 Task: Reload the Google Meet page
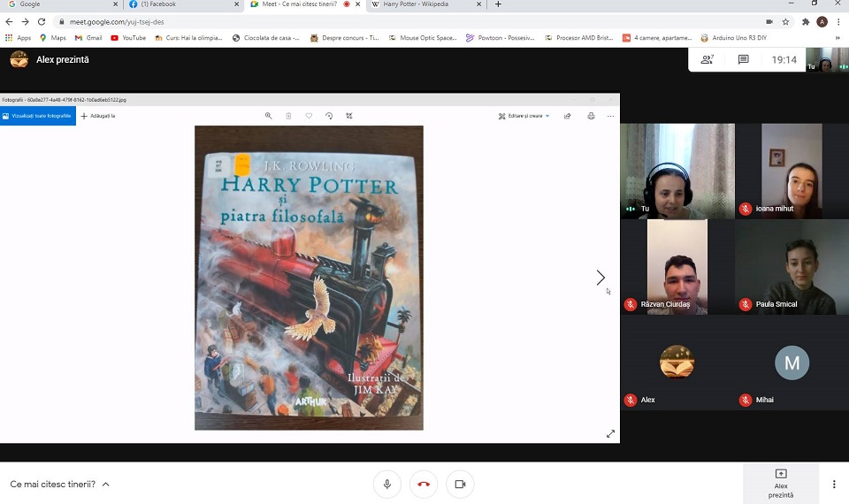[x=42, y=21]
